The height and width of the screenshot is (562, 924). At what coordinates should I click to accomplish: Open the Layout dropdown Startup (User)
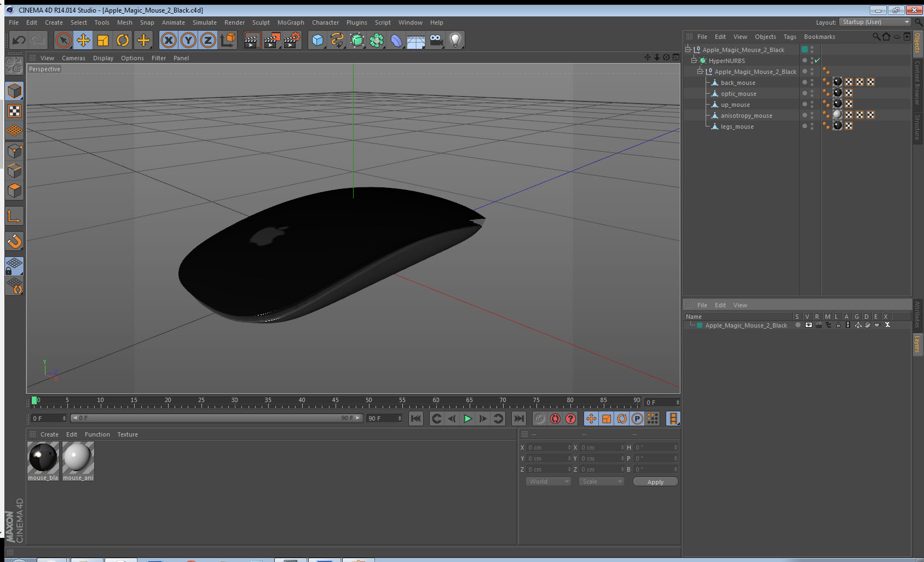click(875, 22)
